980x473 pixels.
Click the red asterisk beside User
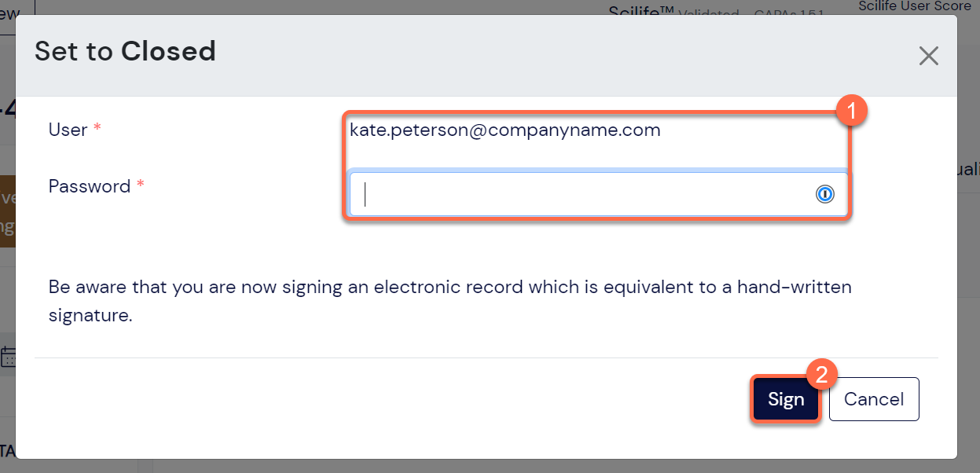(97, 129)
